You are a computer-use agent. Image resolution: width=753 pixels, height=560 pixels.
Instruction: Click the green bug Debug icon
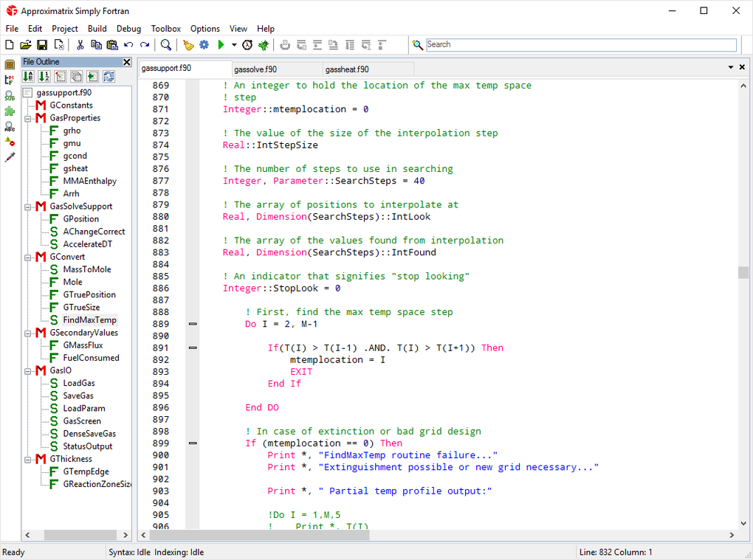click(264, 45)
